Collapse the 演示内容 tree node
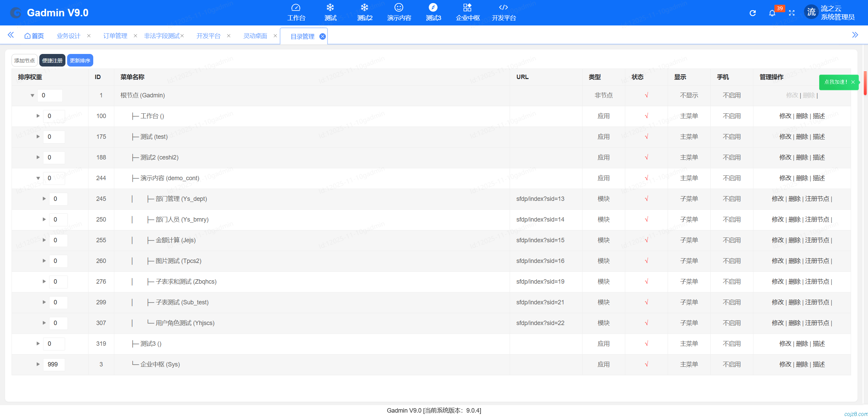The height and width of the screenshot is (417, 868). 38,178
